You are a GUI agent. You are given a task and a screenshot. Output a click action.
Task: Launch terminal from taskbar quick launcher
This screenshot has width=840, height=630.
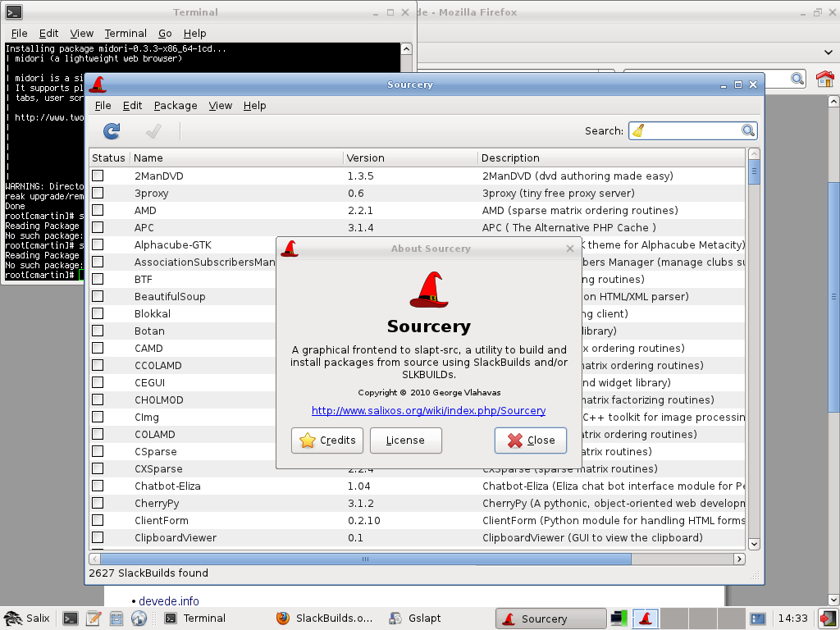coord(71,619)
